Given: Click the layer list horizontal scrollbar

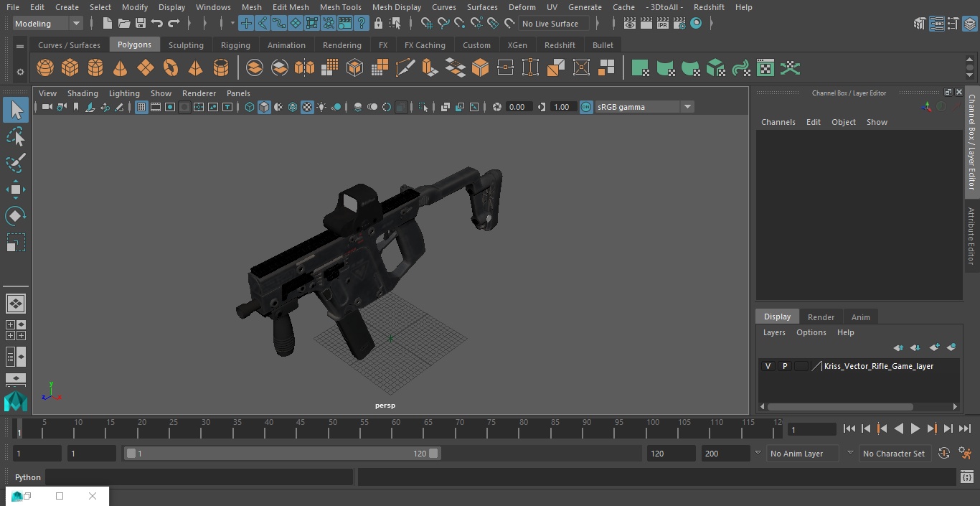Looking at the screenshot, I should (x=841, y=406).
